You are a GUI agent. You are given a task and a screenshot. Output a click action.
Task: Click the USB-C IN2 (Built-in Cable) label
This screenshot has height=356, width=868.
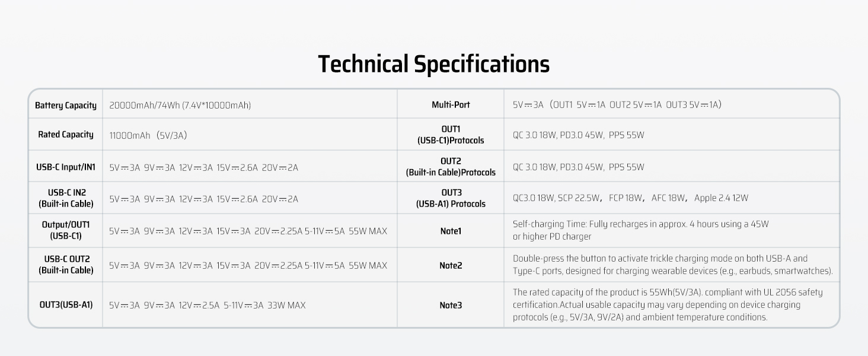coord(65,198)
